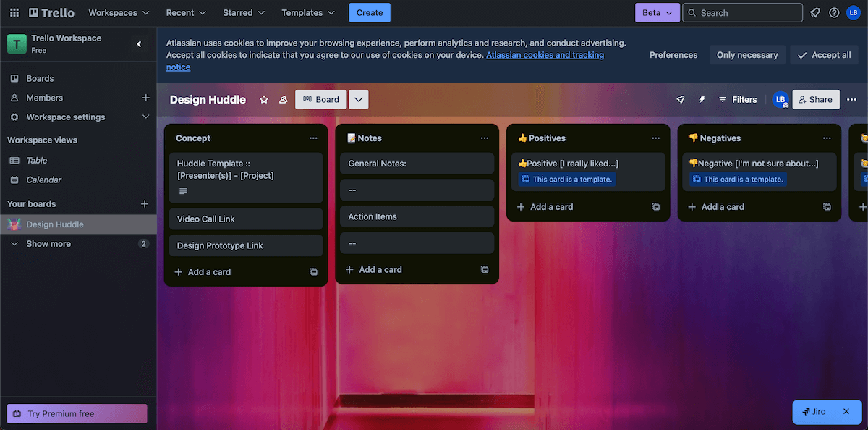
Task: Click the workspace visibility icon beside the board title
Action: click(283, 100)
